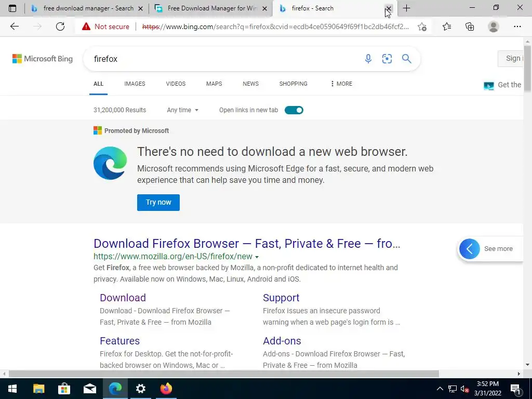
Task: Switch to Free Download Manager for Win tab
Action: pos(212,8)
